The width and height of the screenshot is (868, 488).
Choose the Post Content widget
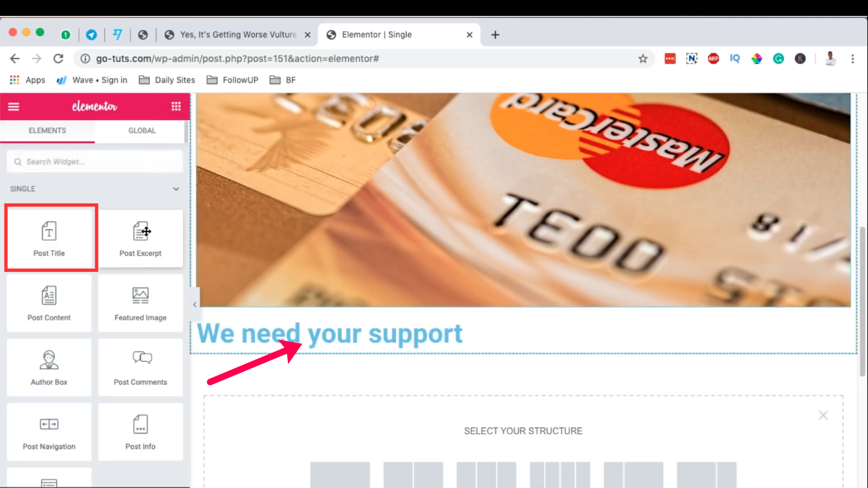click(x=50, y=303)
